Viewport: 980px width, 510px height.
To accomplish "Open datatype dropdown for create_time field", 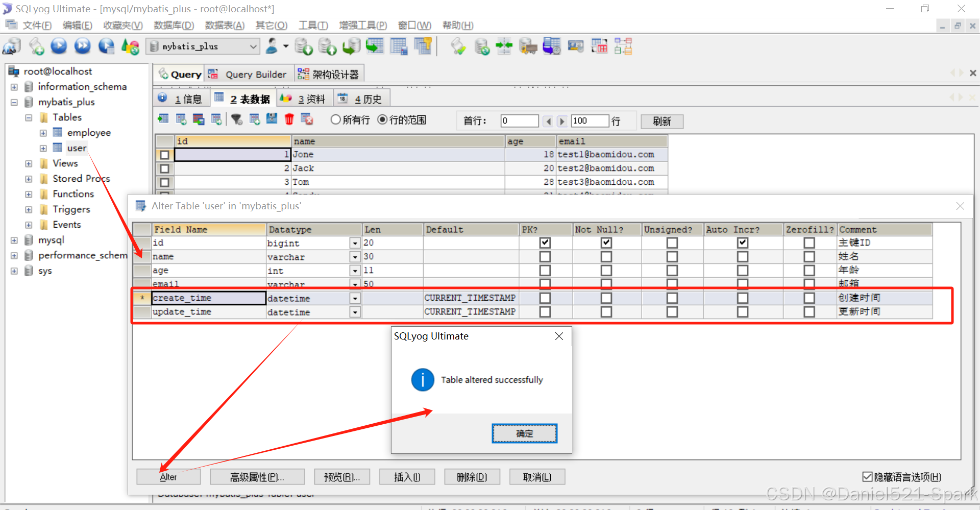I will [x=355, y=298].
